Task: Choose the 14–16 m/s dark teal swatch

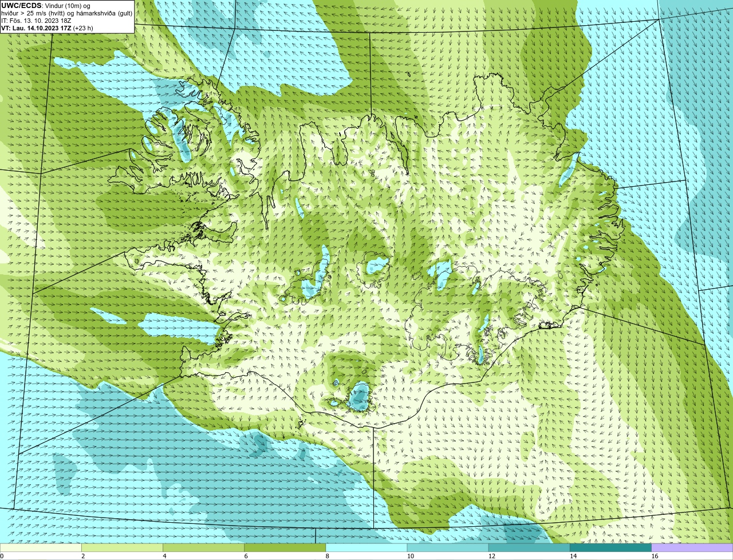Action: [x=610, y=547]
